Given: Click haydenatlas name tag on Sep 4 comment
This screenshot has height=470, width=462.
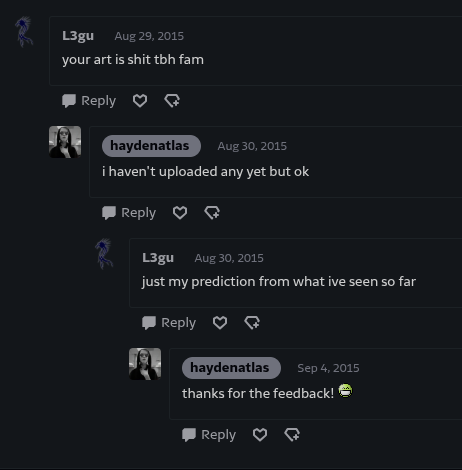Looking at the screenshot, I should tap(231, 368).
